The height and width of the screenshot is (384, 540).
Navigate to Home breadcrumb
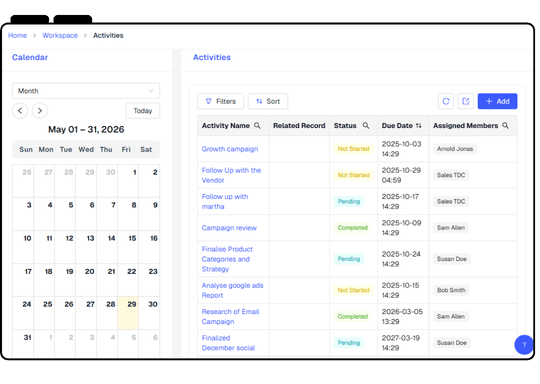(18, 35)
